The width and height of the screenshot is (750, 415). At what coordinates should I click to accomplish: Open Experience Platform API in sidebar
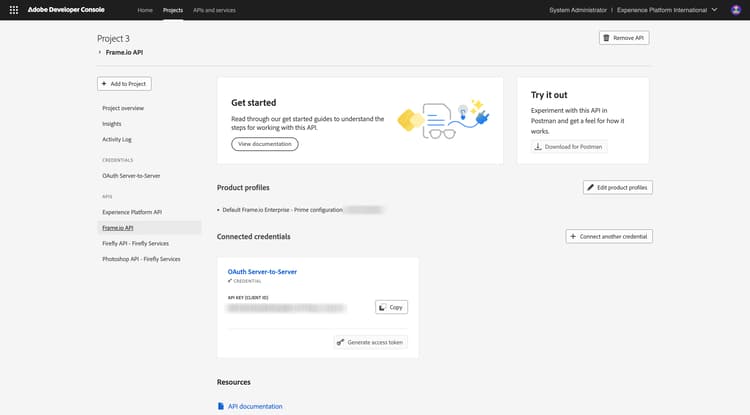[x=132, y=212]
